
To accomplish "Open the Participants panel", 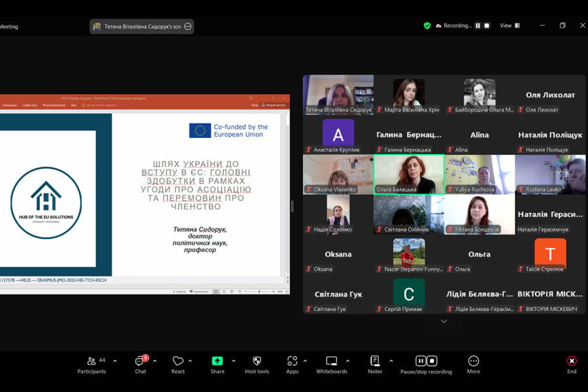I will point(91,365).
